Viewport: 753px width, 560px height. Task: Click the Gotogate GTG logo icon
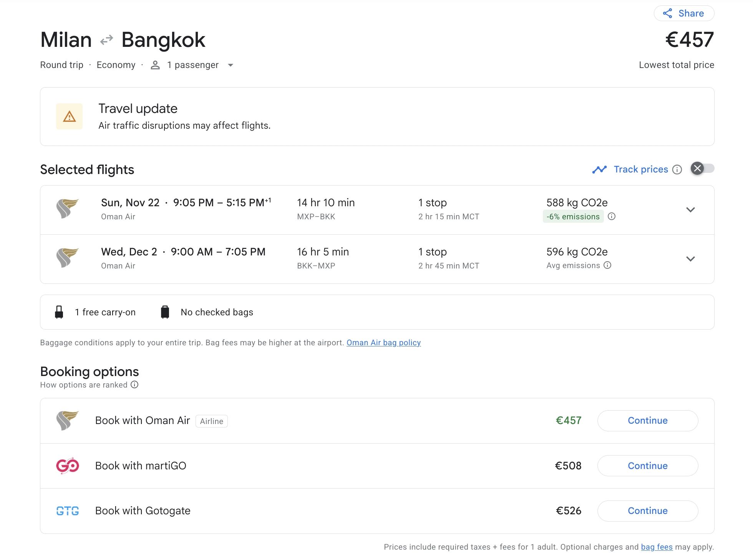pos(68,511)
